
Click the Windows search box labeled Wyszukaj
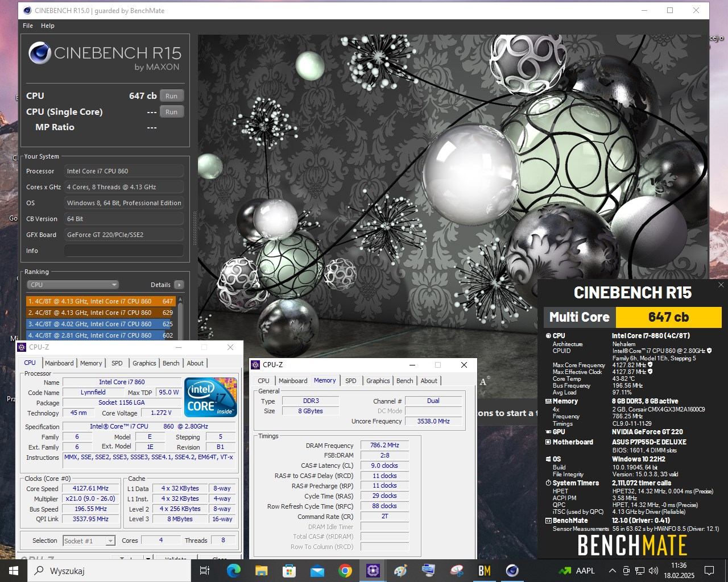110,571
